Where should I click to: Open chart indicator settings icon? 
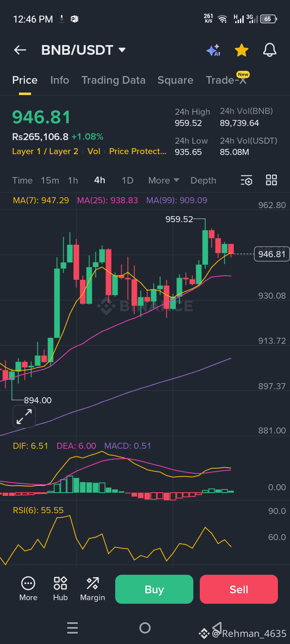point(246,180)
